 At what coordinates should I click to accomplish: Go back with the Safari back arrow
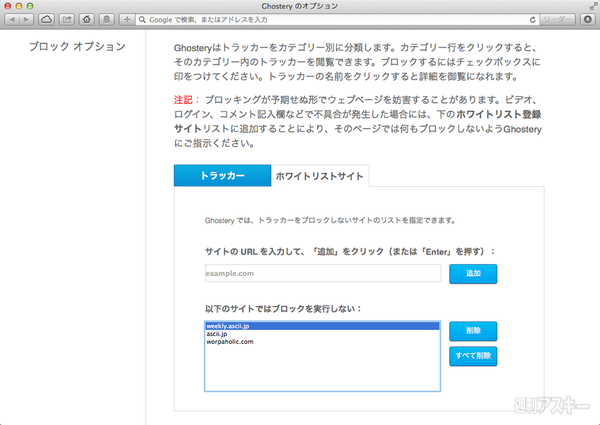[x=12, y=19]
